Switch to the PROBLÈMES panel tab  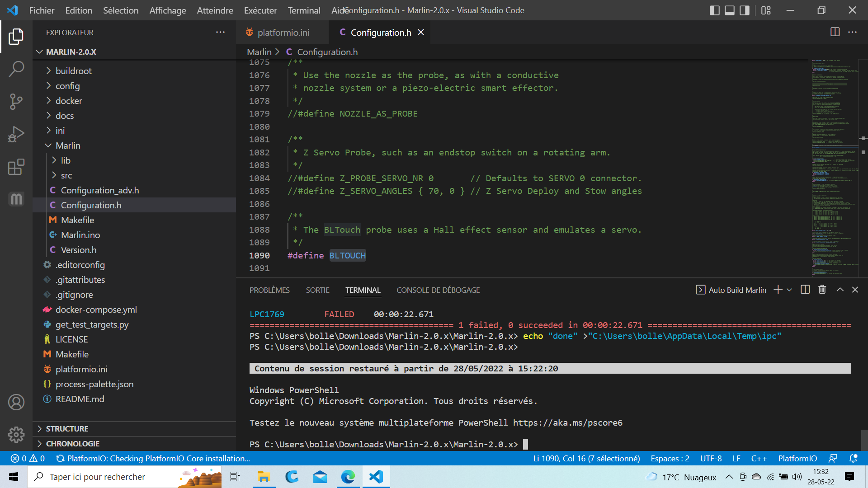pos(269,290)
